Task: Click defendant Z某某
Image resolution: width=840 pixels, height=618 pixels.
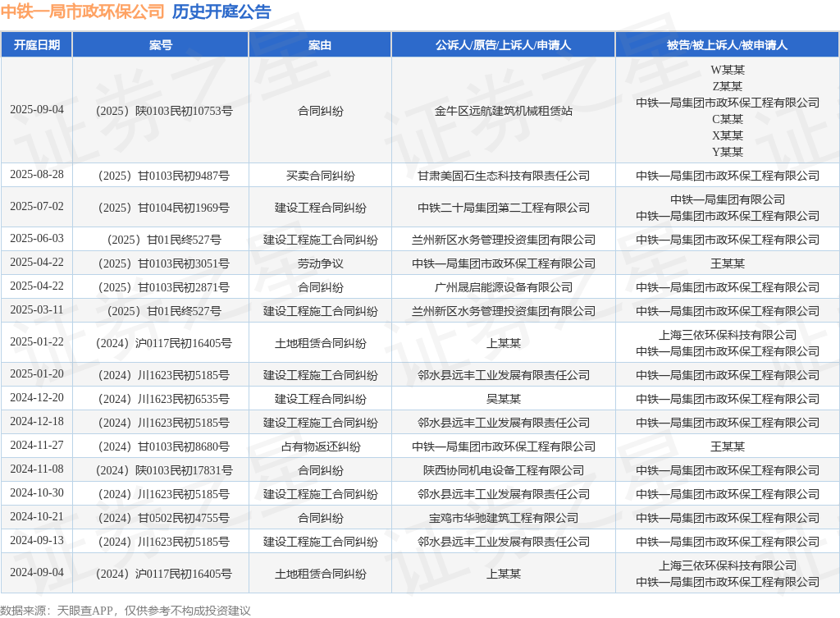Action: pos(728,86)
